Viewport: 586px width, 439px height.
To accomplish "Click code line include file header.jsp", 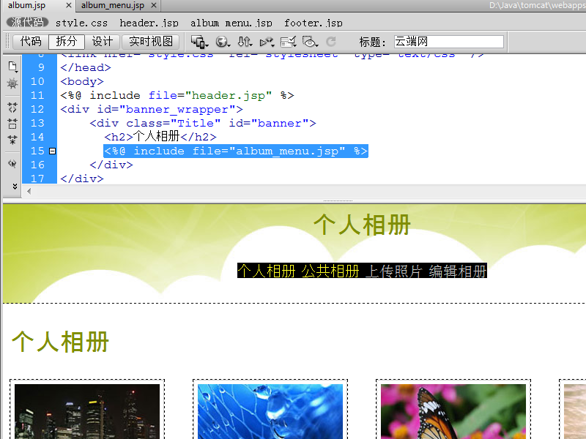I will pos(177,95).
